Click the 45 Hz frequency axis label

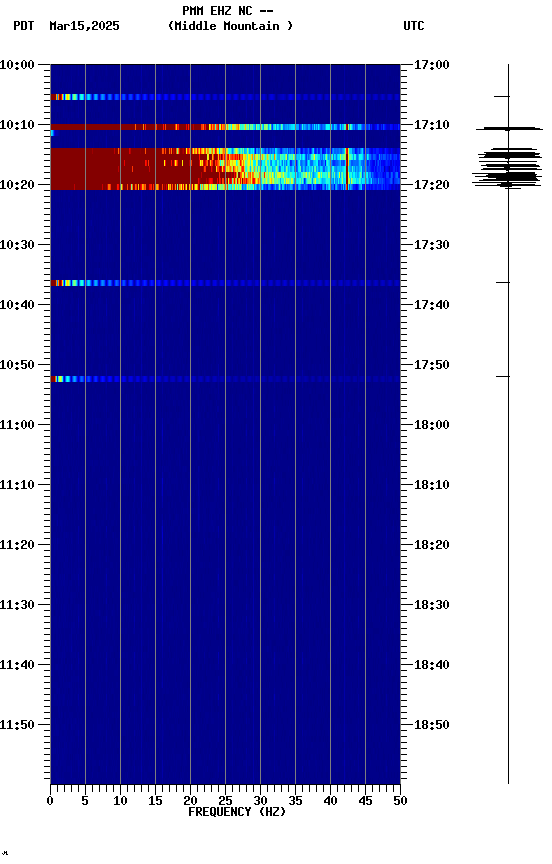coord(365,801)
